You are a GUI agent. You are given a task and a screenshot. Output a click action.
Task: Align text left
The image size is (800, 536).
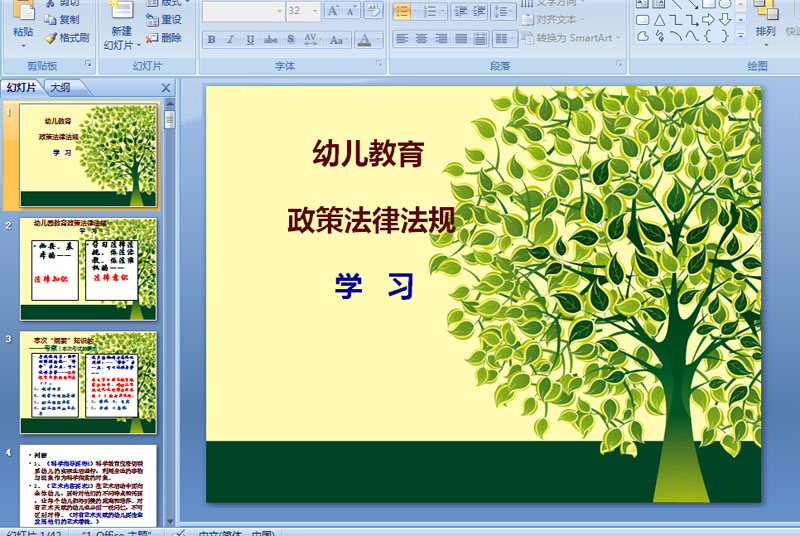click(403, 38)
